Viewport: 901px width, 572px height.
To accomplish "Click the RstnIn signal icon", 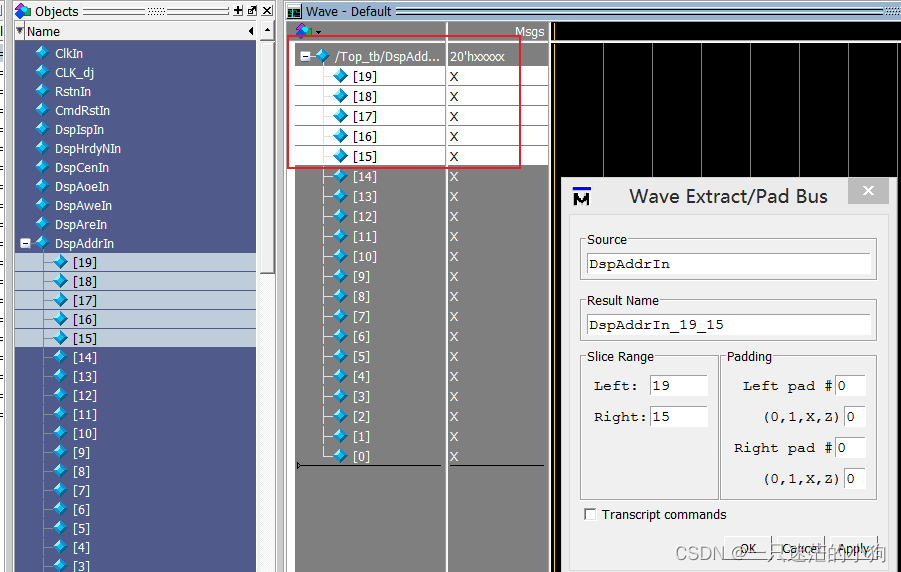I will coord(42,91).
